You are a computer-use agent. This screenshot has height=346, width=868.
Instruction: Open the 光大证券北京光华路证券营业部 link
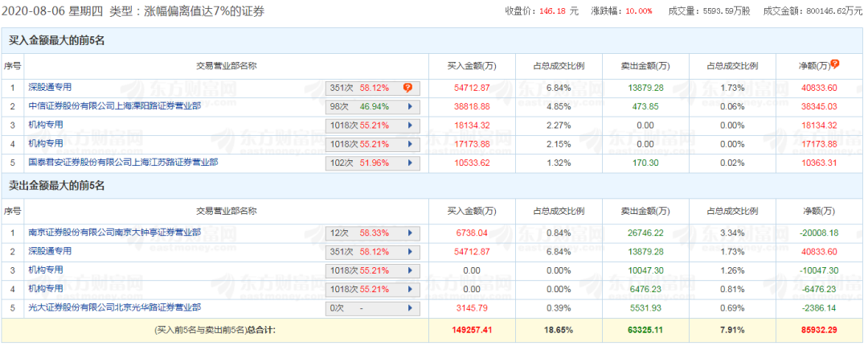114,307
